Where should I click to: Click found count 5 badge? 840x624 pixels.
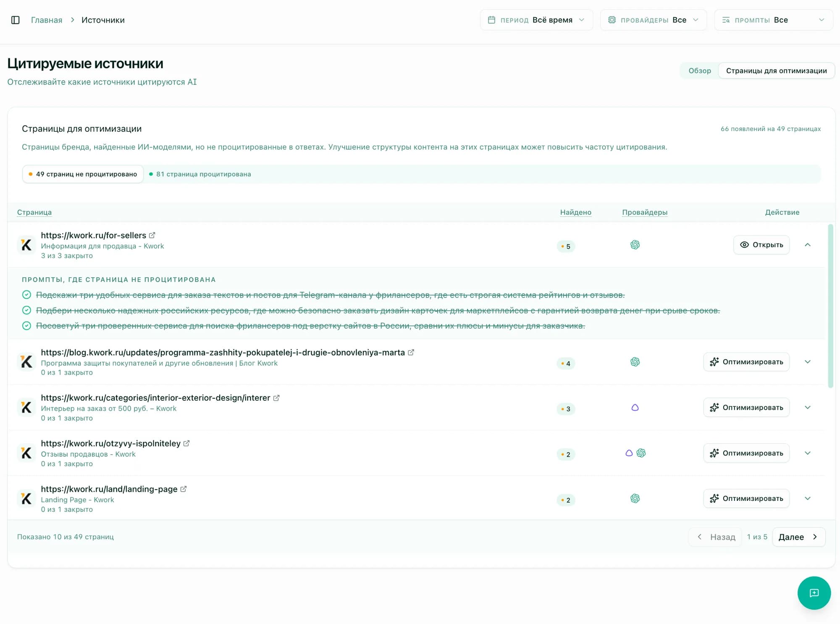(x=566, y=246)
